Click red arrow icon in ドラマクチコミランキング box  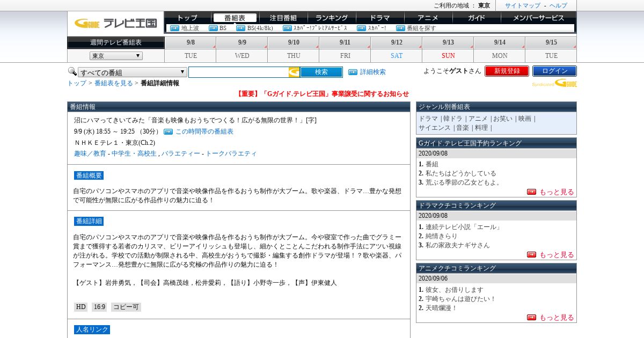(x=531, y=254)
